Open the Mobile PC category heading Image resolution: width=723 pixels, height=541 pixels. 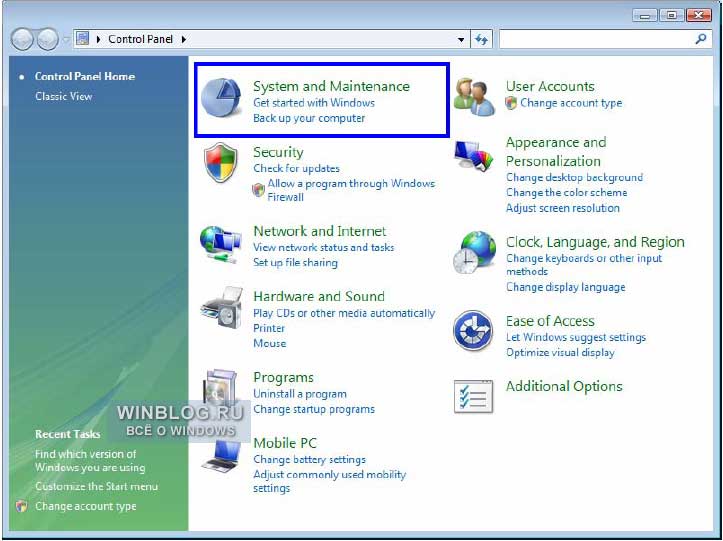tap(285, 443)
